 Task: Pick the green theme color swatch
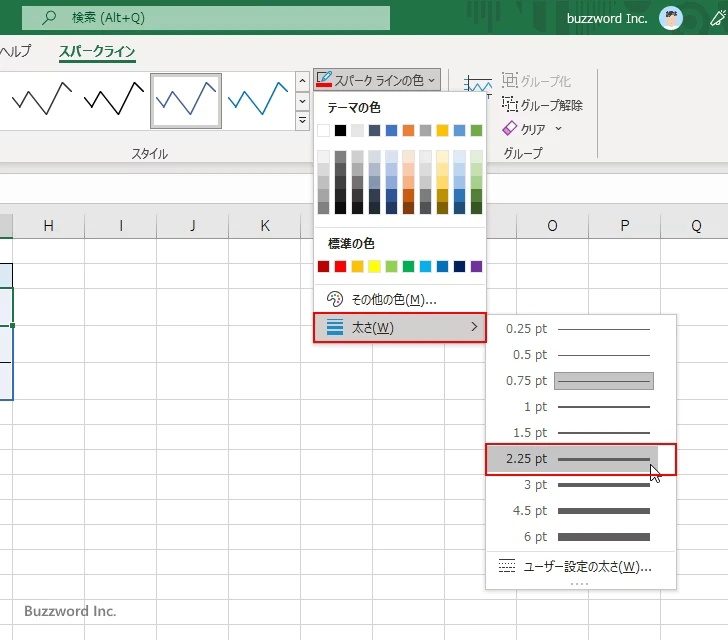tap(476, 131)
